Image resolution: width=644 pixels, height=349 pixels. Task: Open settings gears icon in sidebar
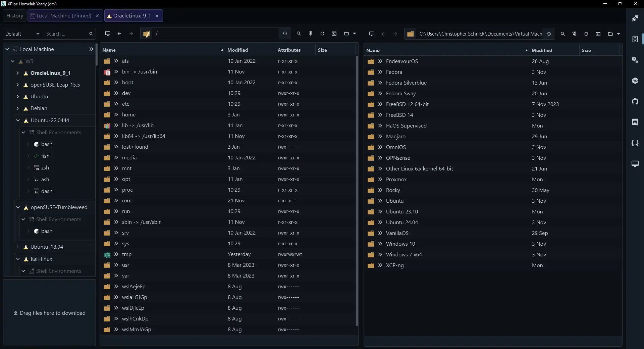click(x=635, y=60)
